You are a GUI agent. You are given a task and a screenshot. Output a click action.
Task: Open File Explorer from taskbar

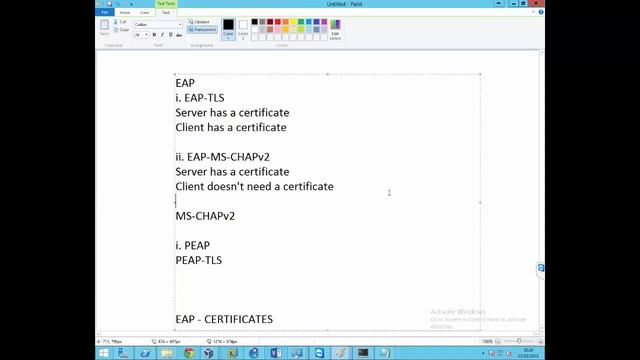(x=167, y=353)
